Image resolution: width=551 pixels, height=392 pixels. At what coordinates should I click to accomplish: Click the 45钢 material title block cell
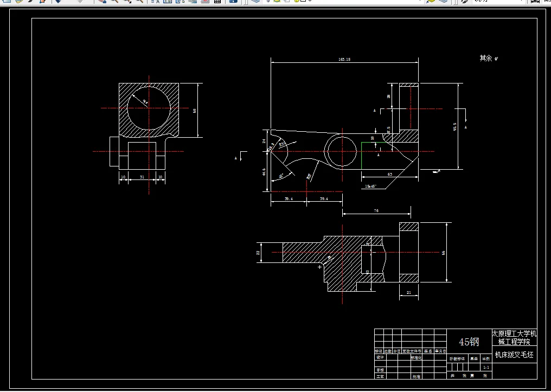(469, 342)
